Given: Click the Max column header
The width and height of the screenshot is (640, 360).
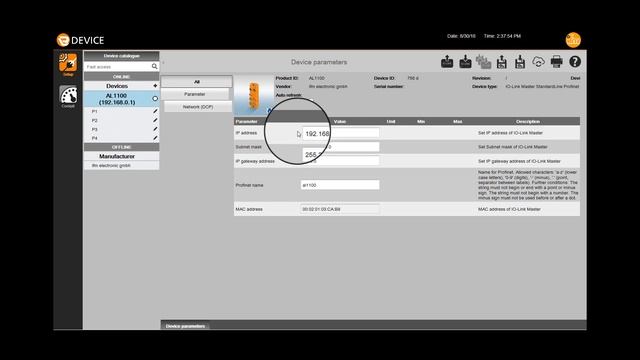Looking at the screenshot, I should tap(458, 122).
